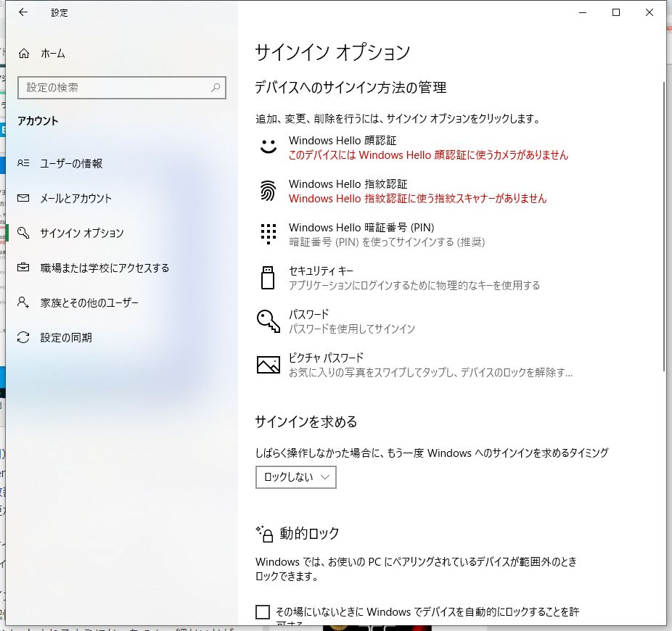Open ユーザーの情報 in the sidebar

122,163
